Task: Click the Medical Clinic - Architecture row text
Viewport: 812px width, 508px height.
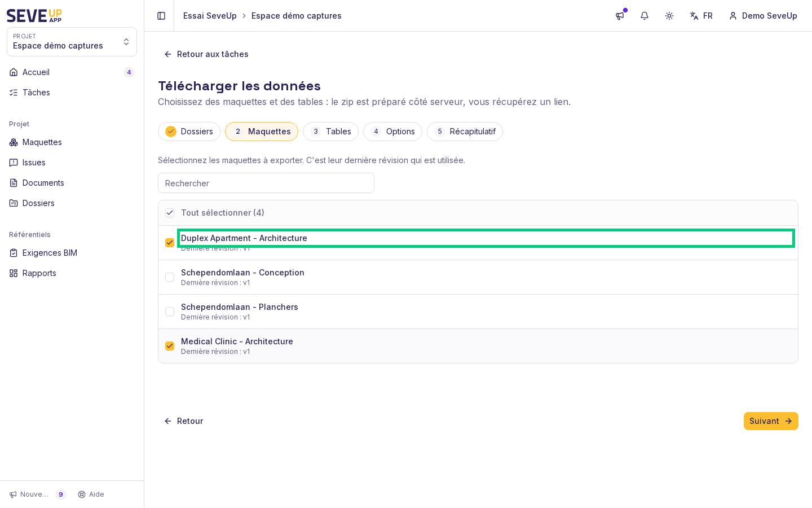Action: (x=237, y=341)
